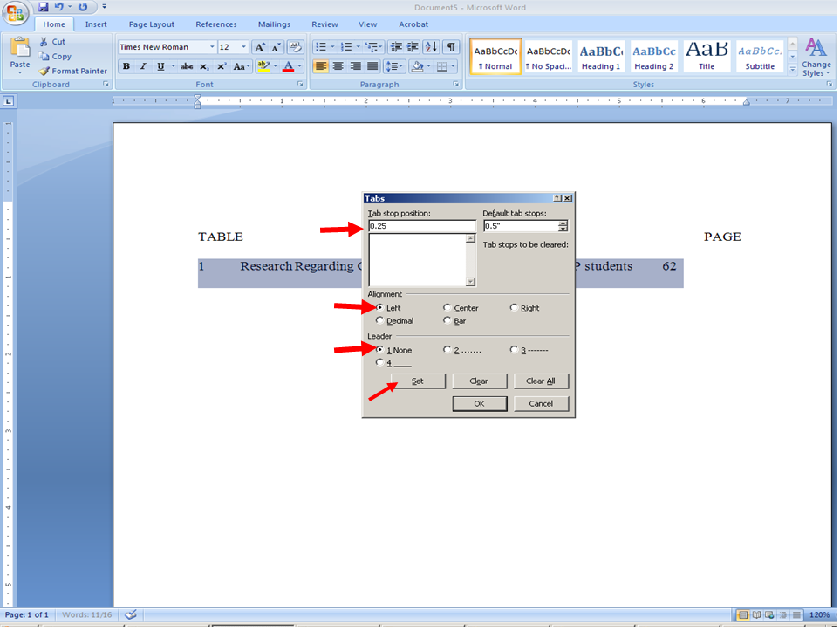Screen dimensions: 840x631
Task: Expand the Change Styles dropdown
Action: (x=816, y=63)
